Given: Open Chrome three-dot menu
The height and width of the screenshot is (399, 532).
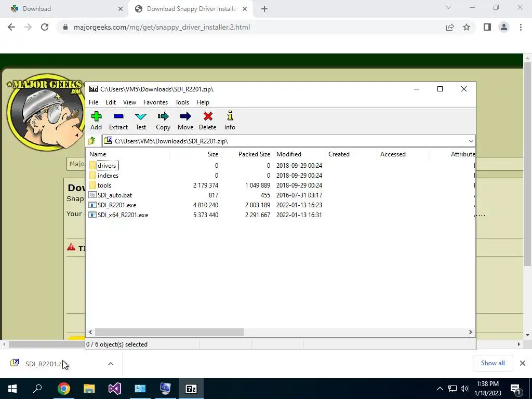Looking at the screenshot, I should [x=521, y=27].
